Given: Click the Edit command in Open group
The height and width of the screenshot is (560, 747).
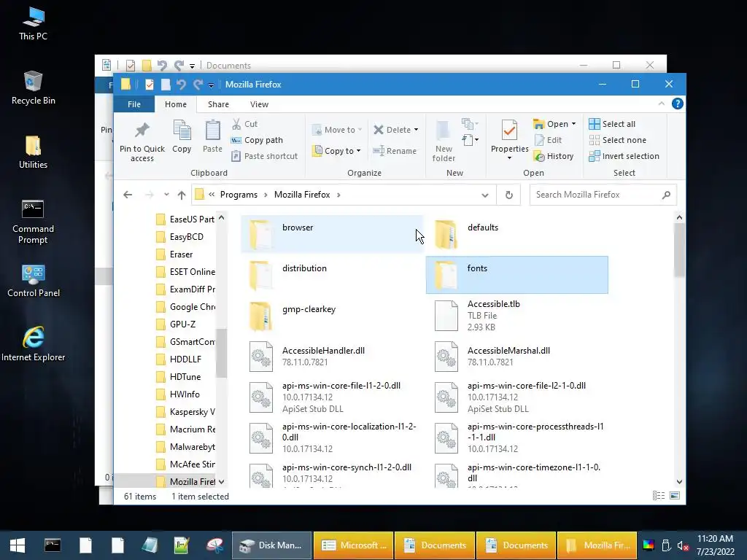Looking at the screenshot, I should point(548,140).
